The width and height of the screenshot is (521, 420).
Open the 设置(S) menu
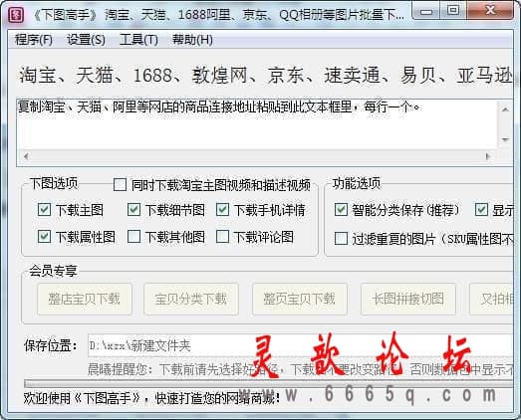click(x=86, y=40)
